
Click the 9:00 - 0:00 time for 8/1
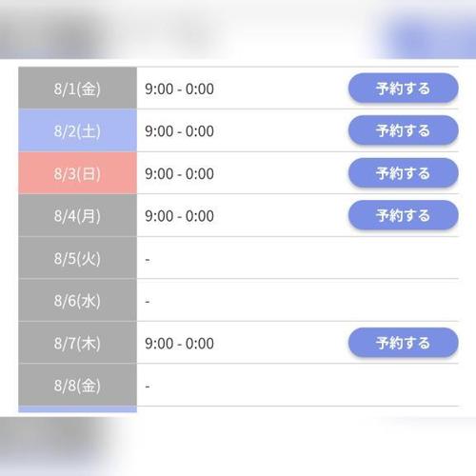(179, 89)
